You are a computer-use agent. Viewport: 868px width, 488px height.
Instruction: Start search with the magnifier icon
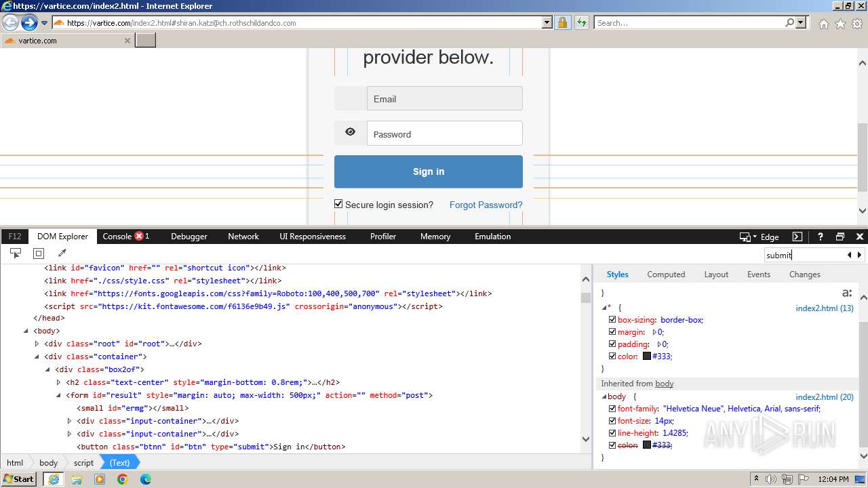coord(789,22)
